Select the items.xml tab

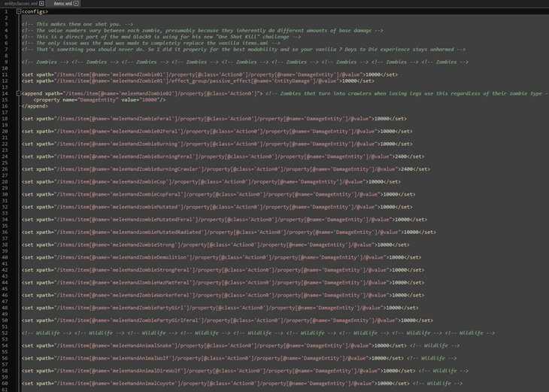[62, 5]
